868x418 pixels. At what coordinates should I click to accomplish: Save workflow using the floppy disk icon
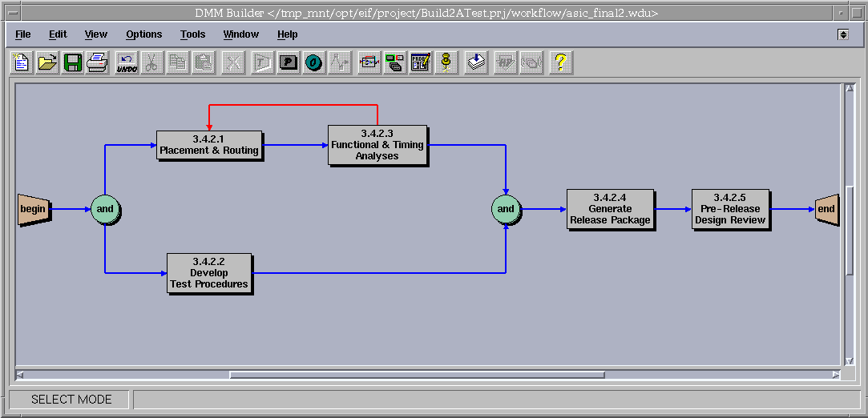(x=72, y=62)
